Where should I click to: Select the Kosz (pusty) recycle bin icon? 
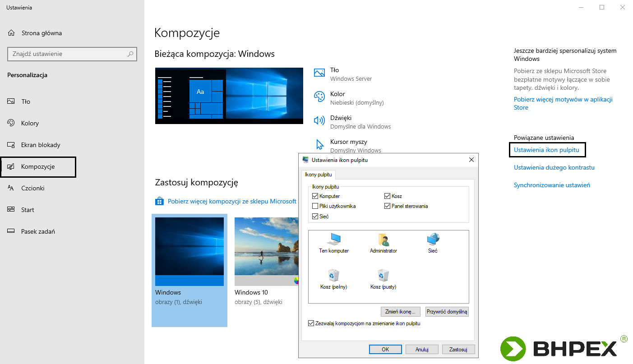point(383,275)
